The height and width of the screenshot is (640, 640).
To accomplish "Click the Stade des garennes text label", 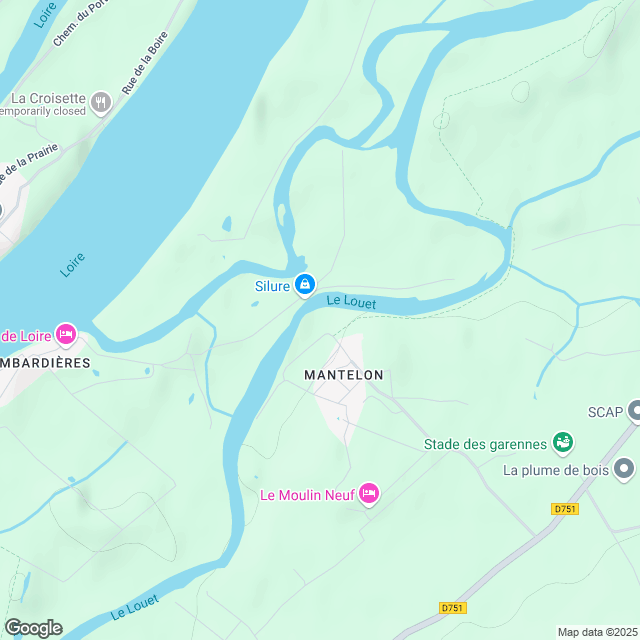I will [x=485, y=444].
